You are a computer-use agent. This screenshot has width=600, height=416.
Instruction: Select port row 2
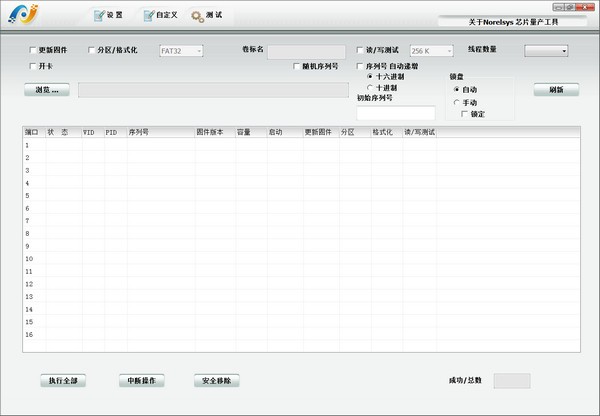pyautogui.click(x=302, y=158)
